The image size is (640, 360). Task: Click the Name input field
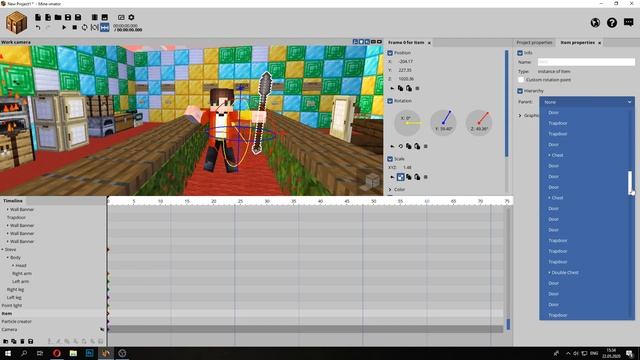pos(586,62)
